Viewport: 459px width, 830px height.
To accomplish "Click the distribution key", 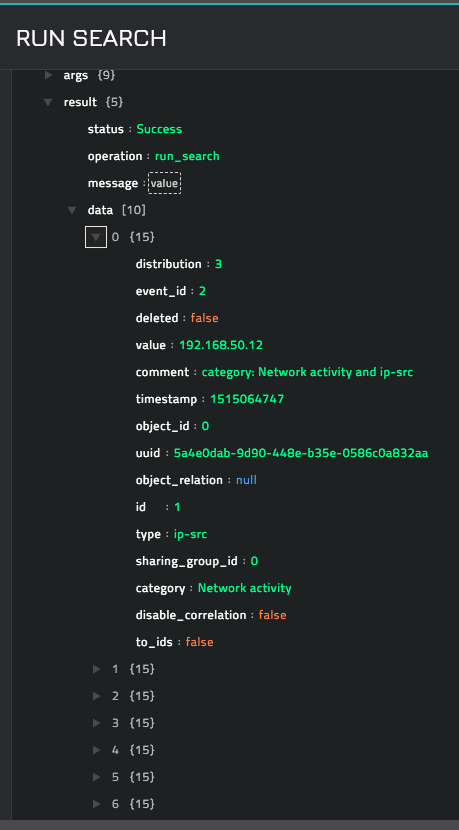I will [x=168, y=264].
